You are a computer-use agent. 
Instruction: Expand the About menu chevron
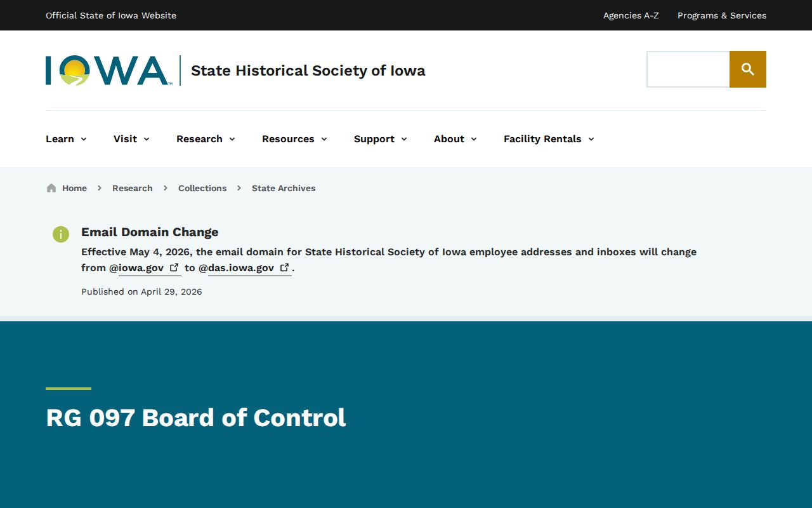click(x=474, y=139)
